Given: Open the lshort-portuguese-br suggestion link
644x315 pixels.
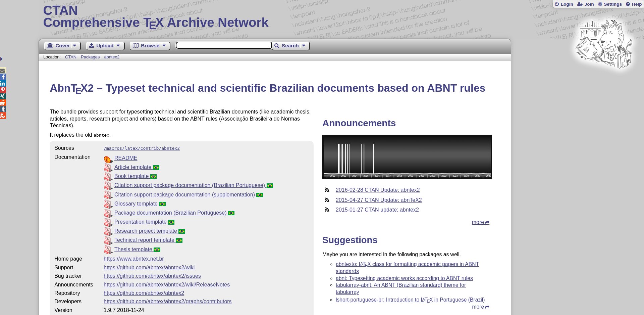Looking at the screenshot, I should tap(410, 300).
